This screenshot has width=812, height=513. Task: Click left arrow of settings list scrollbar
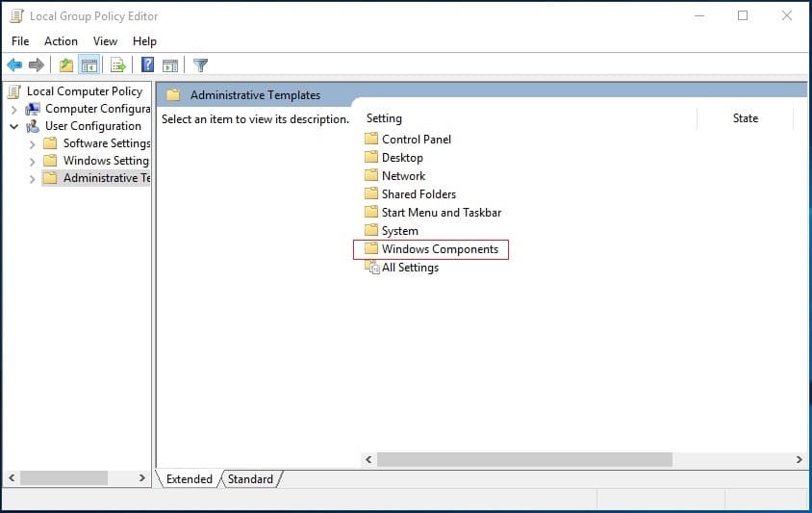point(368,459)
